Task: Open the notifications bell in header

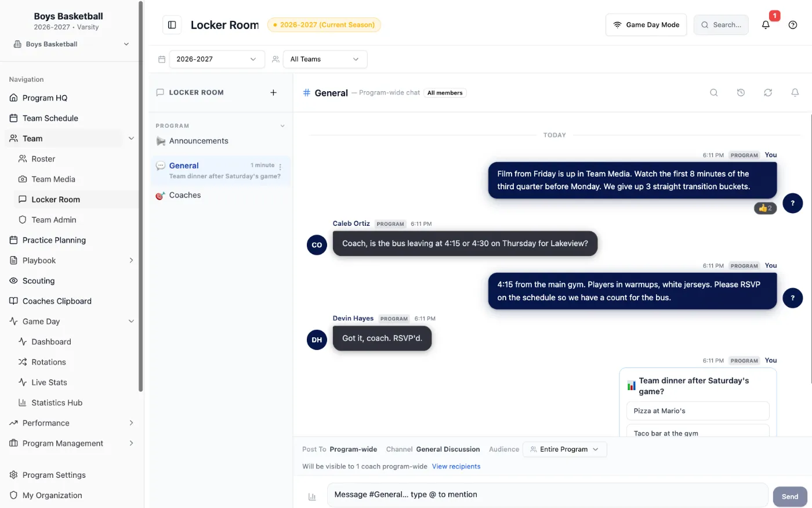Action: coord(766,25)
